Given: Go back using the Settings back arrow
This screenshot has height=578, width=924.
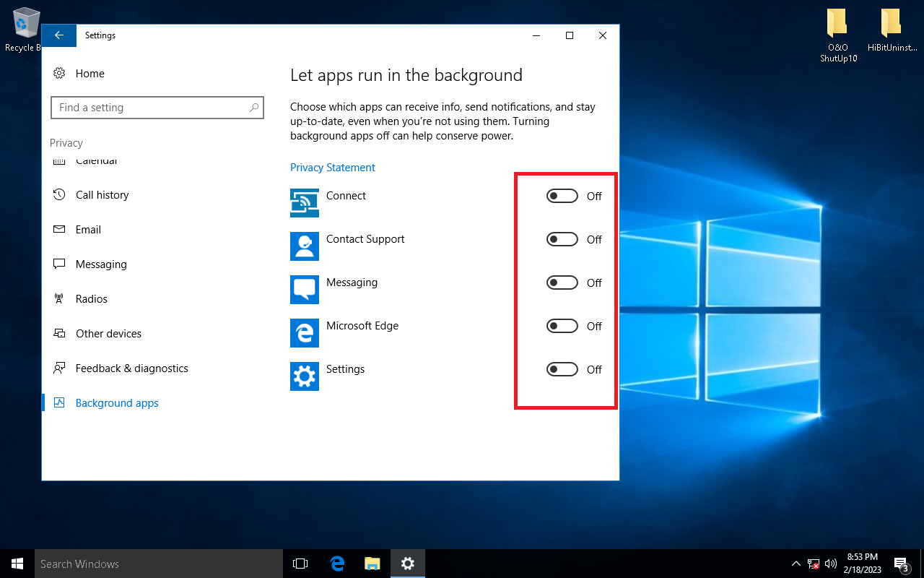Looking at the screenshot, I should pos(59,35).
